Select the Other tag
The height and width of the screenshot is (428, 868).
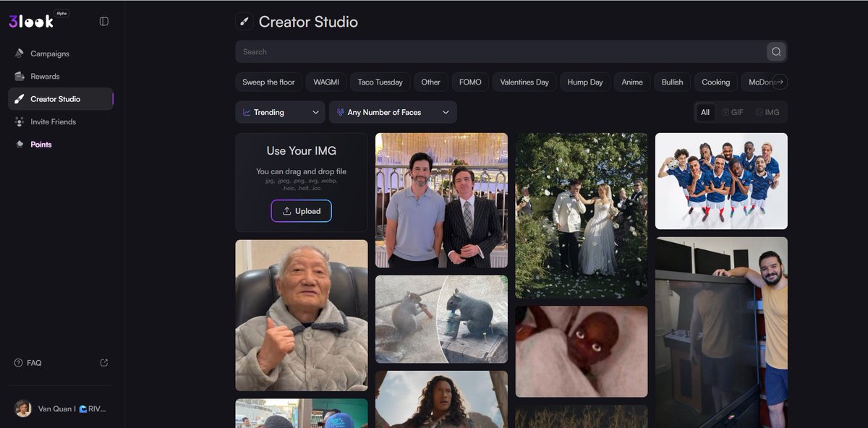431,82
